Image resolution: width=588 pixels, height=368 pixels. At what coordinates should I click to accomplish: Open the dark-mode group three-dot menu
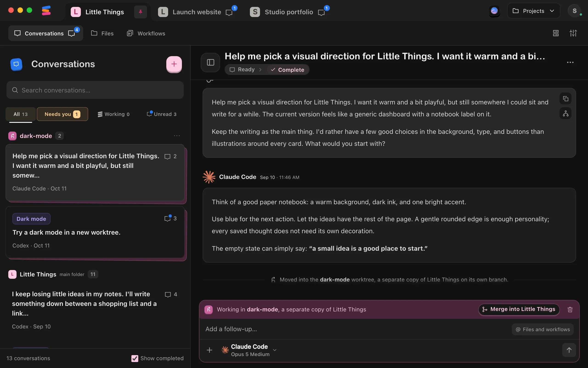(177, 136)
